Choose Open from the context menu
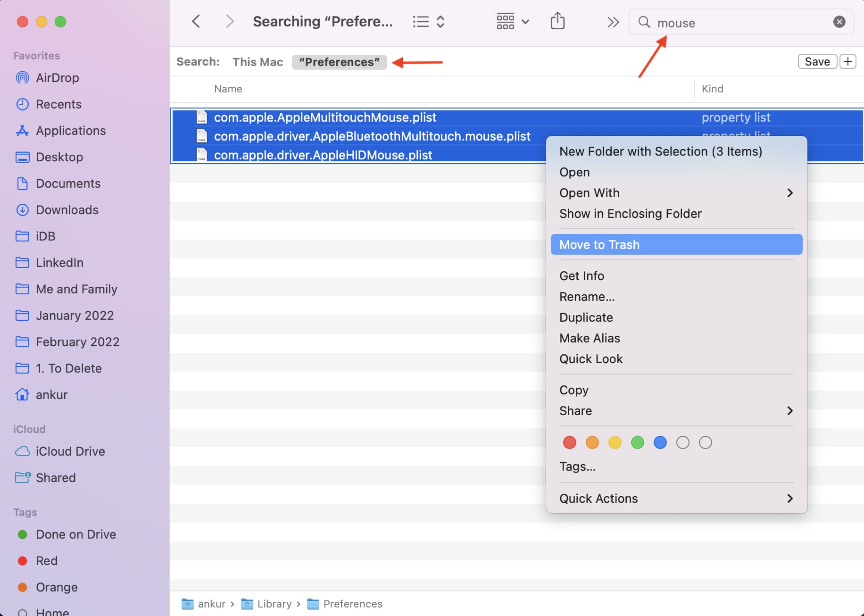Image resolution: width=864 pixels, height=616 pixels. 676,172
